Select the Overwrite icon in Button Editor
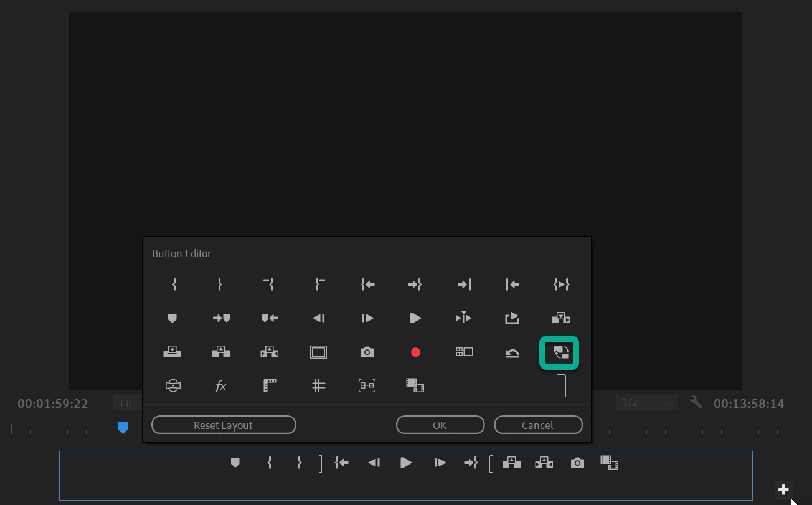 tap(172, 352)
